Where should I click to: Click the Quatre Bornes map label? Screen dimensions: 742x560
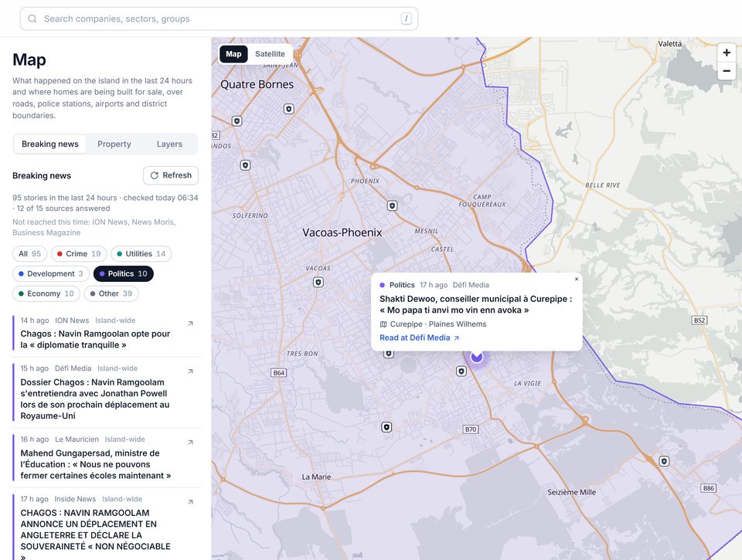[257, 84]
